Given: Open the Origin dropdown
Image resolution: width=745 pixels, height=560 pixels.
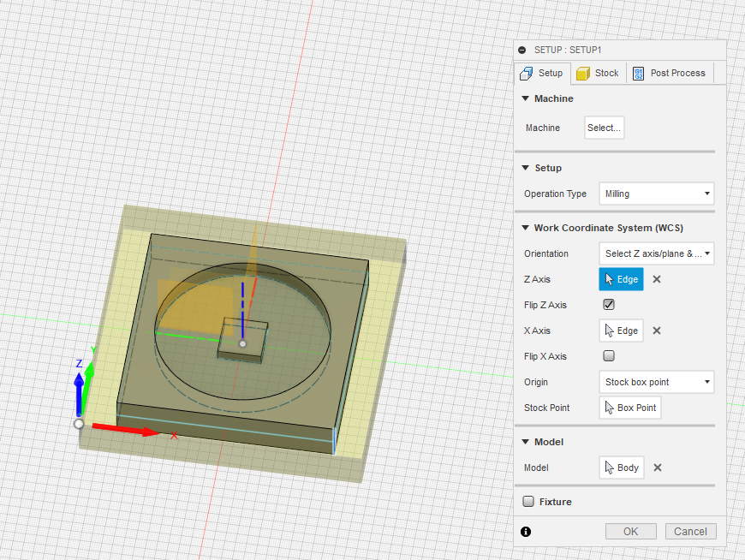Looking at the screenshot, I should (657, 382).
